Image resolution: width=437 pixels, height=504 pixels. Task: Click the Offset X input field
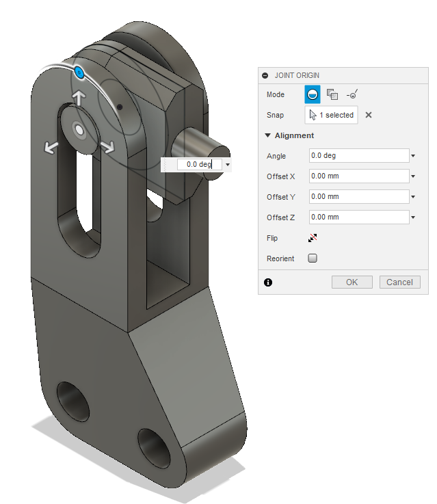(x=359, y=176)
